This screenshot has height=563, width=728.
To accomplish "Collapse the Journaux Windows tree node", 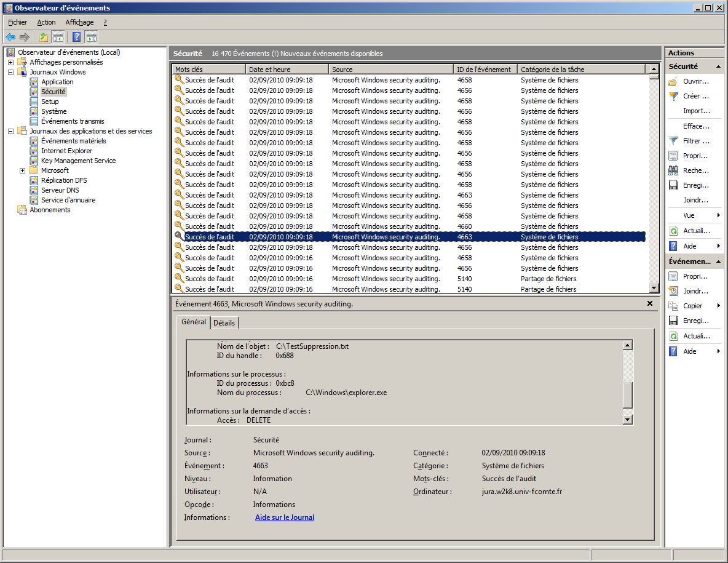I will point(11,72).
